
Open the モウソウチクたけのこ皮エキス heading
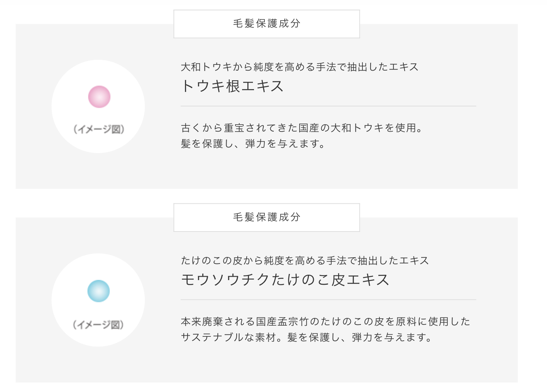pos(285,280)
